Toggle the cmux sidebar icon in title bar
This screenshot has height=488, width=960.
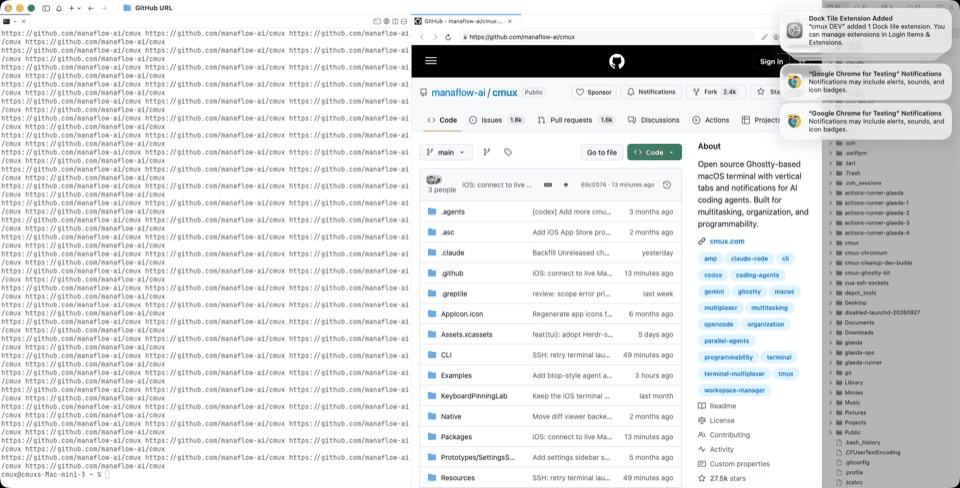click(x=46, y=8)
